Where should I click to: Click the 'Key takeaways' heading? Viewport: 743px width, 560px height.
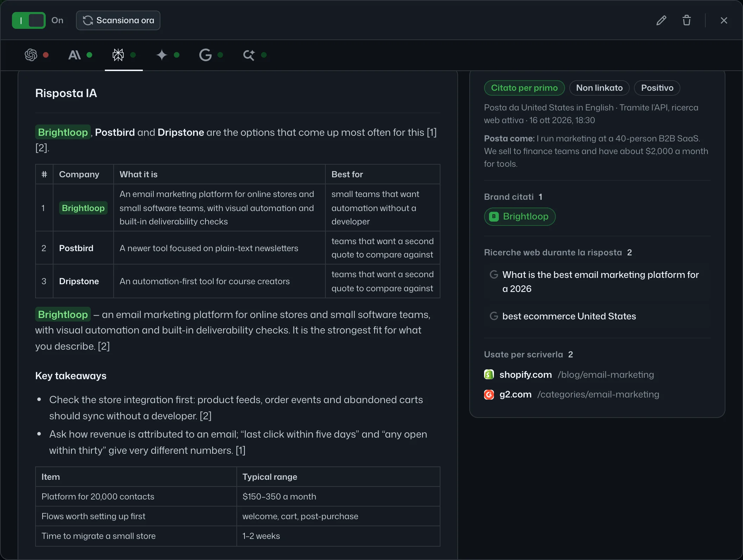[71, 376]
